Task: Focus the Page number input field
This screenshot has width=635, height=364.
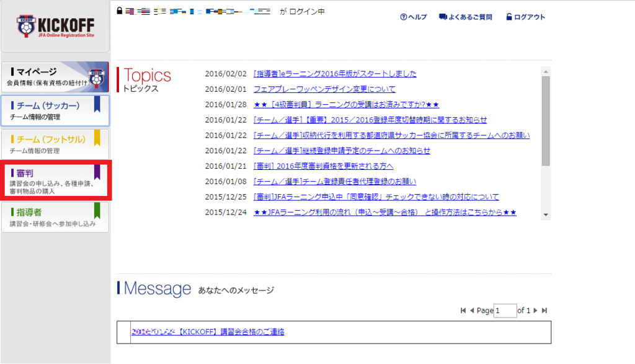Action: tap(505, 311)
